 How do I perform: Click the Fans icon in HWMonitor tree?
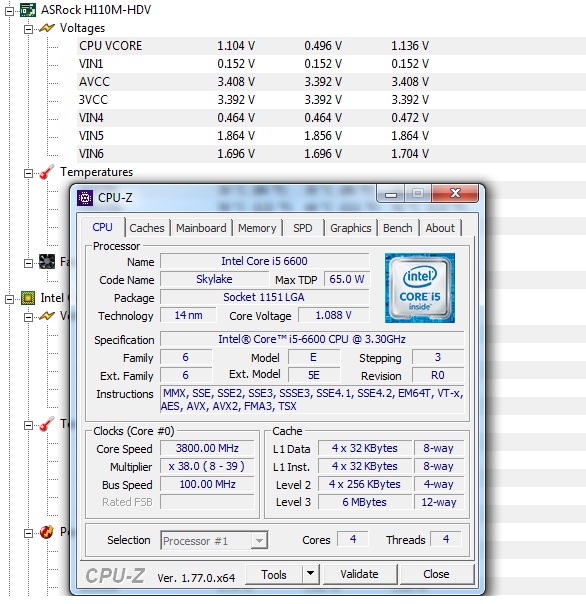(47, 262)
